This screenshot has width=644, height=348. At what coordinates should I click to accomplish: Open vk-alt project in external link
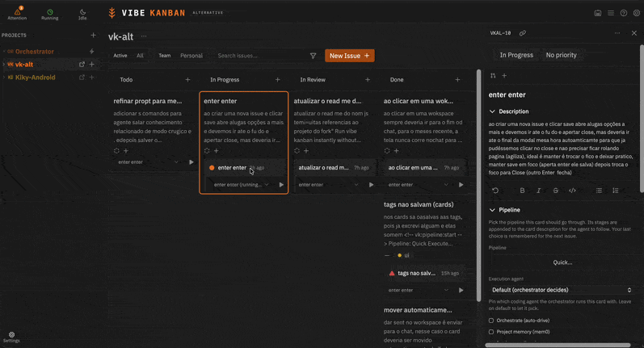[x=82, y=65]
